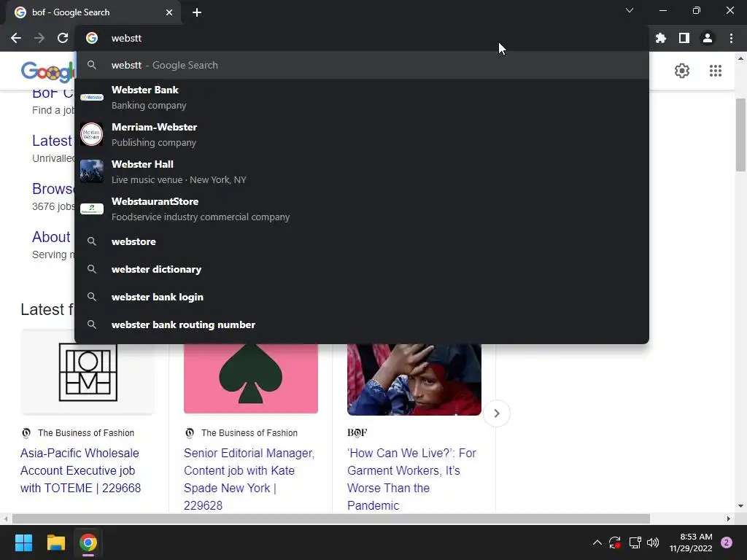Screen dimensions: 747x560
Task: Open the volume speaker tray icon
Action: [653, 542]
